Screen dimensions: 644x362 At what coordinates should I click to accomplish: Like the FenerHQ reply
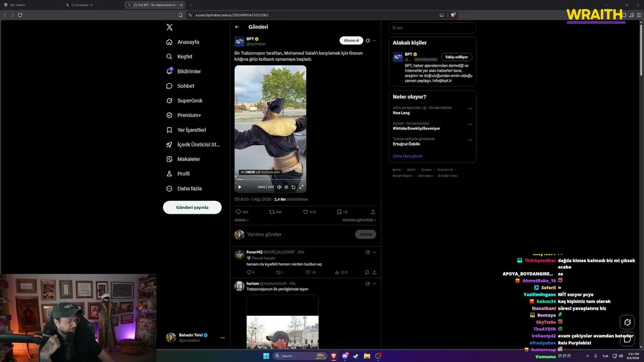point(308,273)
